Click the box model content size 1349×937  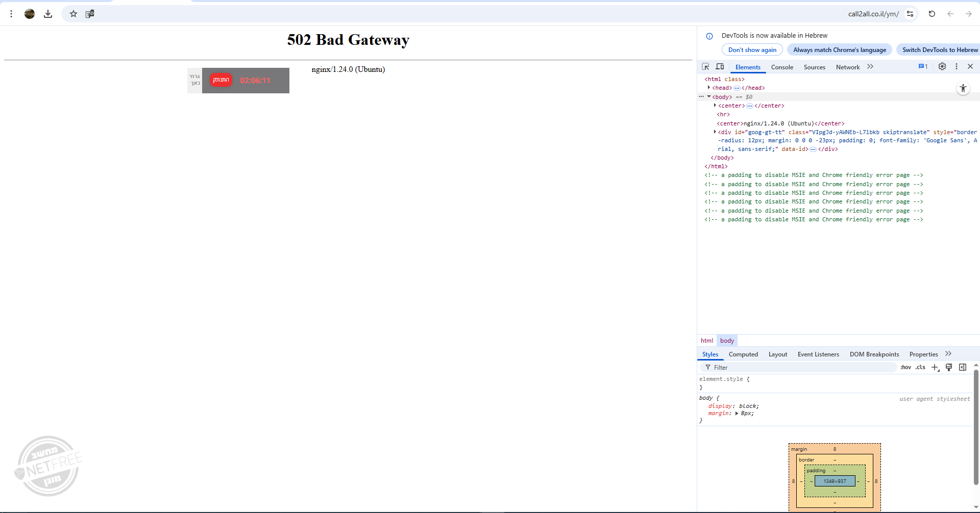tap(835, 481)
